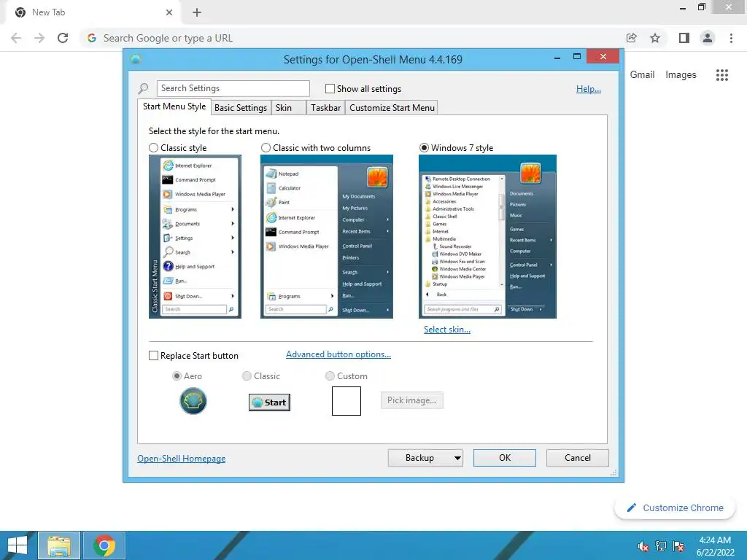Screen dimensions: 747x560
Task: Enable Show all settings checkbox
Action: tap(330, 88)
